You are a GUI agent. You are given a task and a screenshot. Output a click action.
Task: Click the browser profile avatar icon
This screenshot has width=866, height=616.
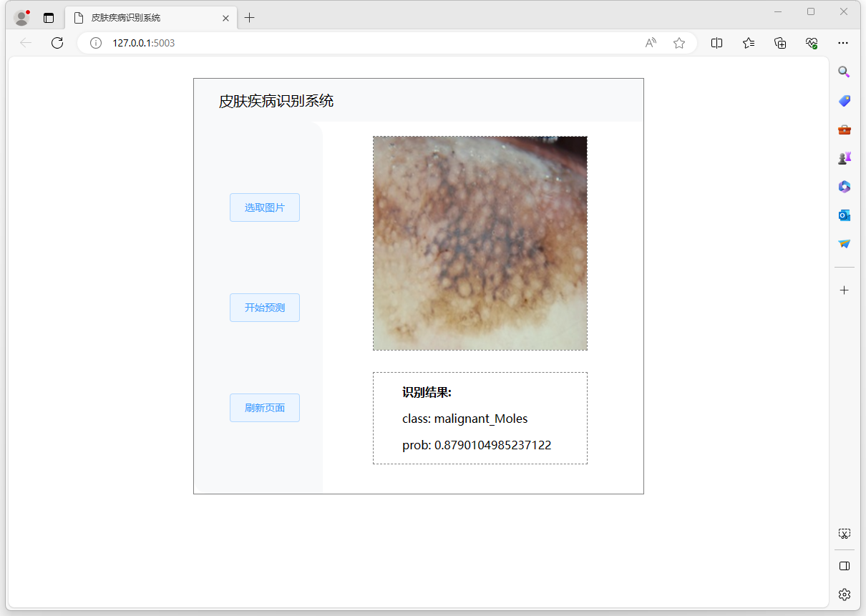point(21,18)
